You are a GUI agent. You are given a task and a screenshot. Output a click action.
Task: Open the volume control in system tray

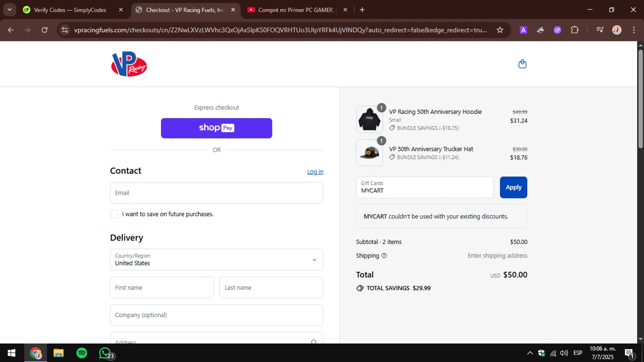[x=564, y=353]
